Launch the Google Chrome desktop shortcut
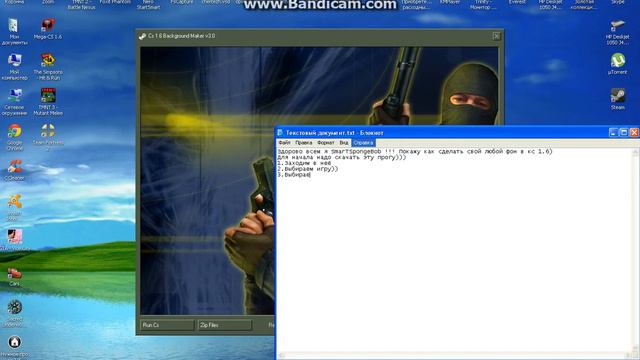 pos(14,137)
